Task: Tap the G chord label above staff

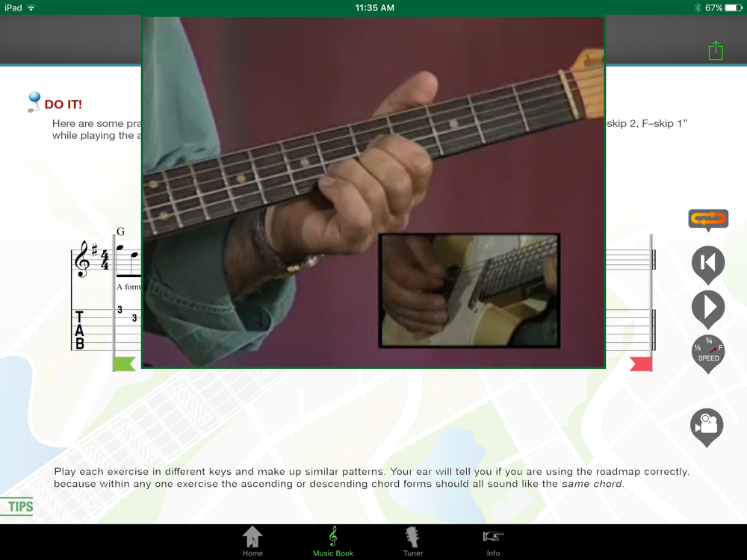Action: (x=120, y=231)
